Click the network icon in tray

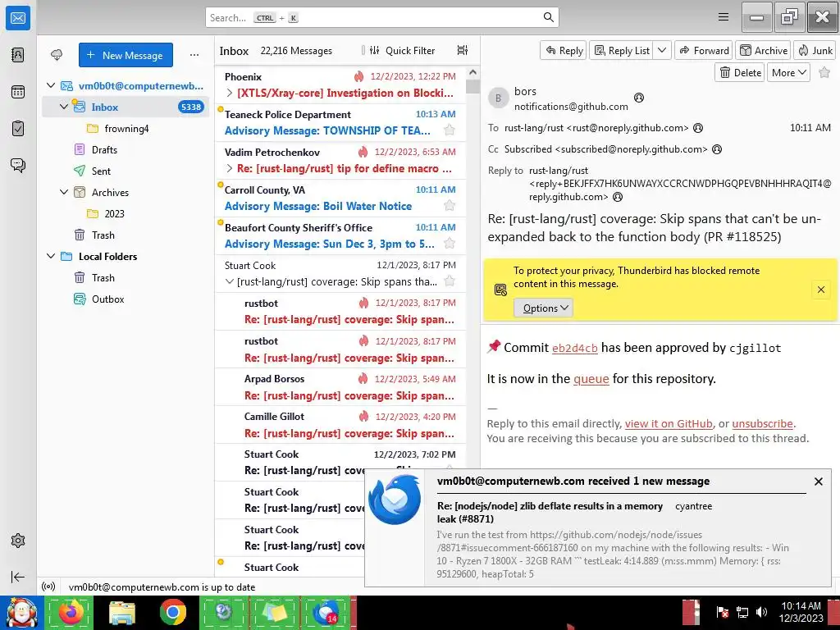tap(742, 612)
